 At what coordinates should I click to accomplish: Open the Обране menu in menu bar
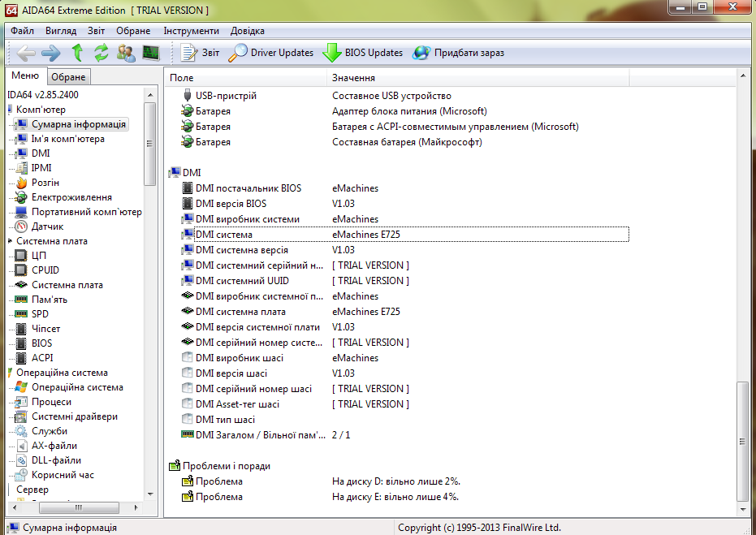(x=133, y=31)
